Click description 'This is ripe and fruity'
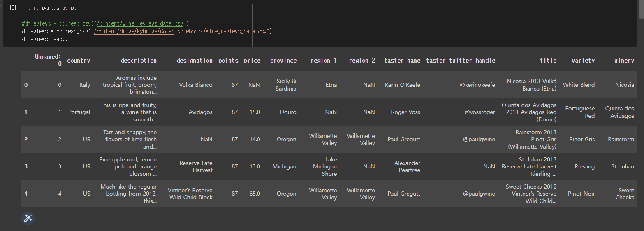644x231 pixels. click(x=128, y=112)
